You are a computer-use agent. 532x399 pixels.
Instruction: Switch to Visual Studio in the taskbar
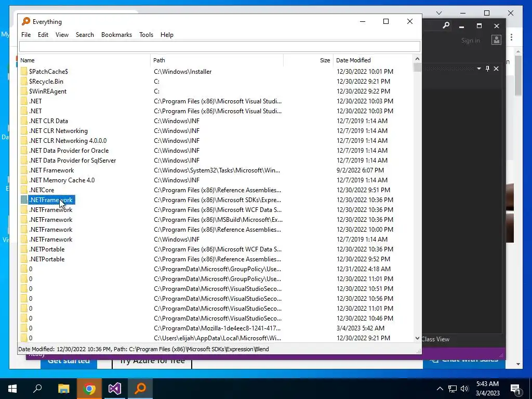(x=115, y=389)
